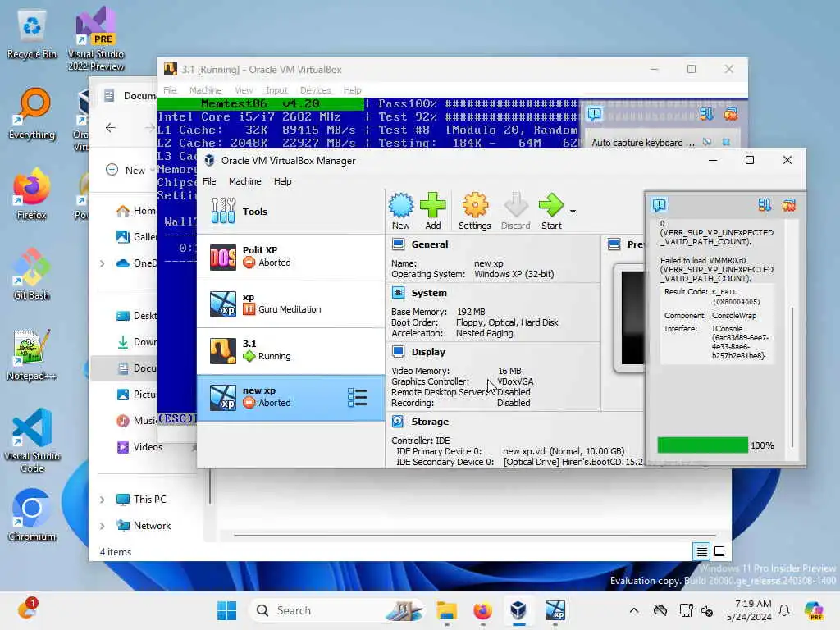Image resolution: width=840 pixels, height=630 pixels.
Task: Click Explorer horizontal scrollbar
Action: point(475,535)
